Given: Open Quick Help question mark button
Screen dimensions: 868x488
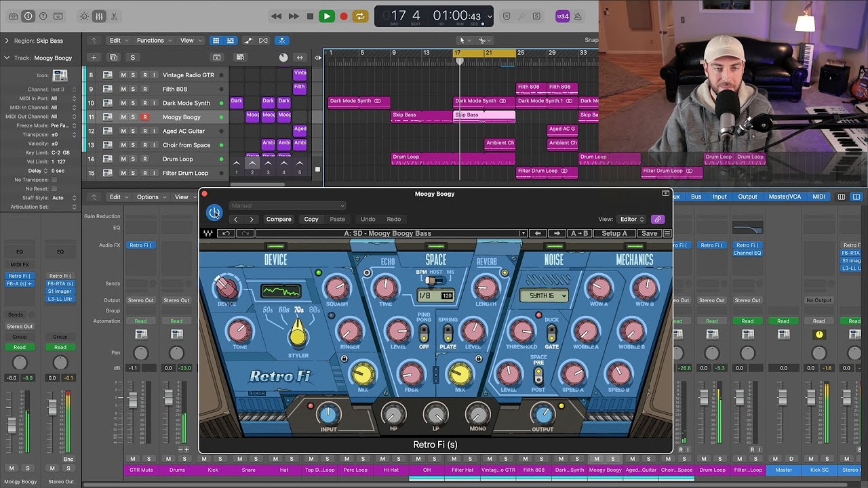Looking at the screenshot, I should [x=43, y=16].
